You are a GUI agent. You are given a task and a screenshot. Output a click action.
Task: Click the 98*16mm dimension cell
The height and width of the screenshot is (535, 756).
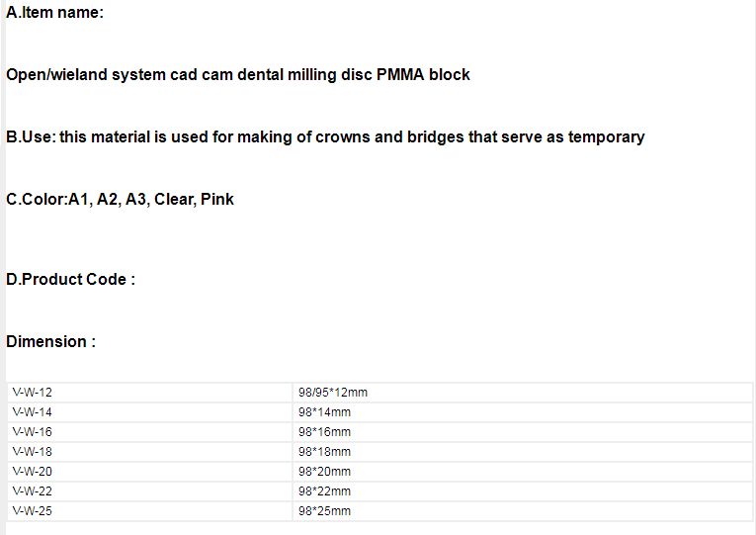point(523,432)
